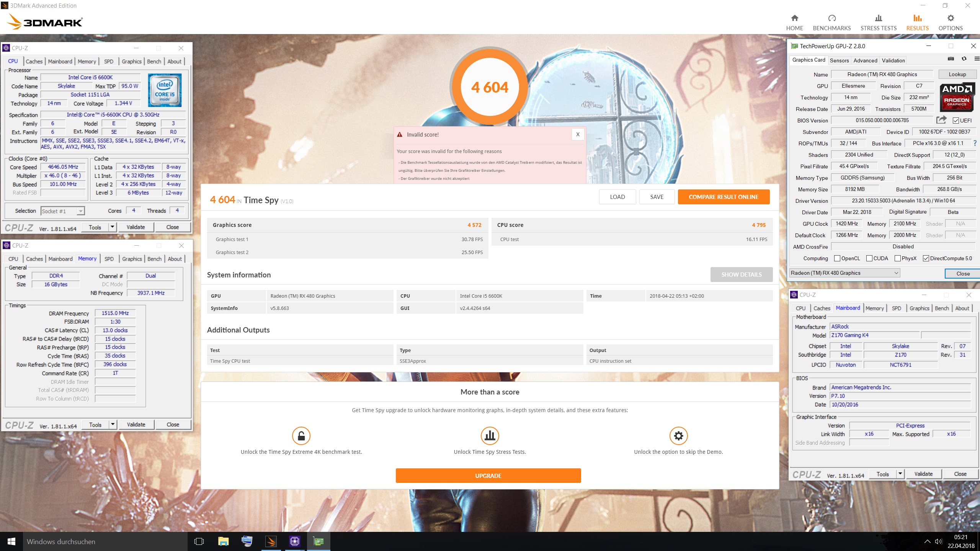Switch to SPD tab in CPU-Z Memory window
Screen dimensions: 980x551
click(x=109, y=259)
